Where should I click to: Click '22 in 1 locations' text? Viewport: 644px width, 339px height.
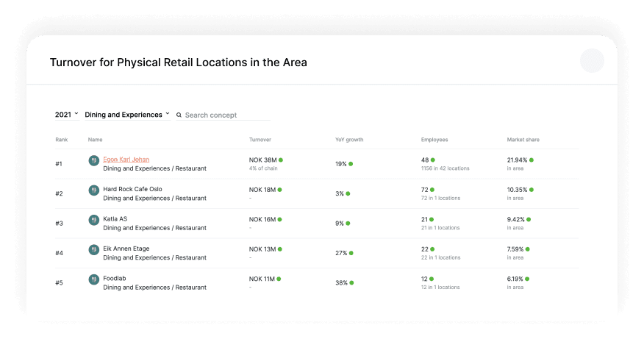[x=440, y=257]
